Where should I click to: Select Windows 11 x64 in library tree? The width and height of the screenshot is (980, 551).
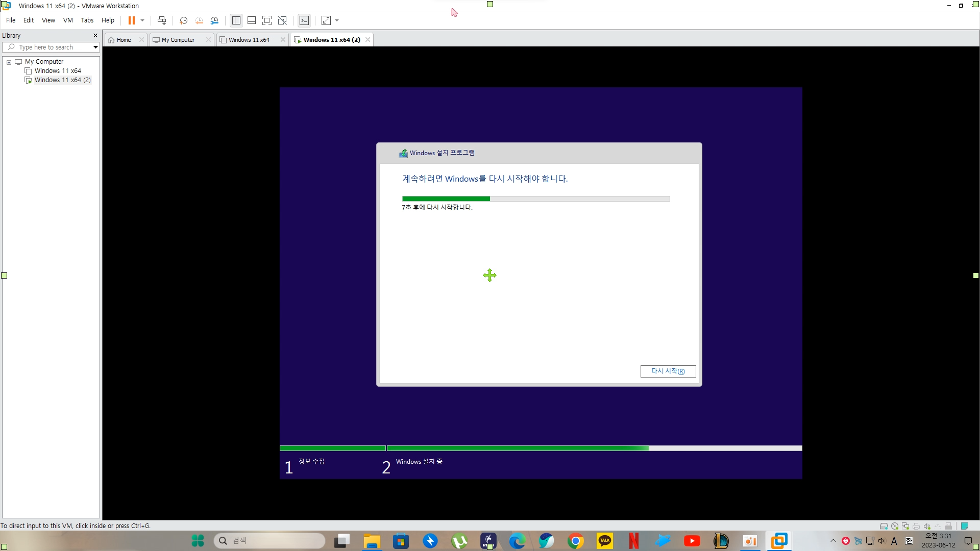tap(58, 71)
